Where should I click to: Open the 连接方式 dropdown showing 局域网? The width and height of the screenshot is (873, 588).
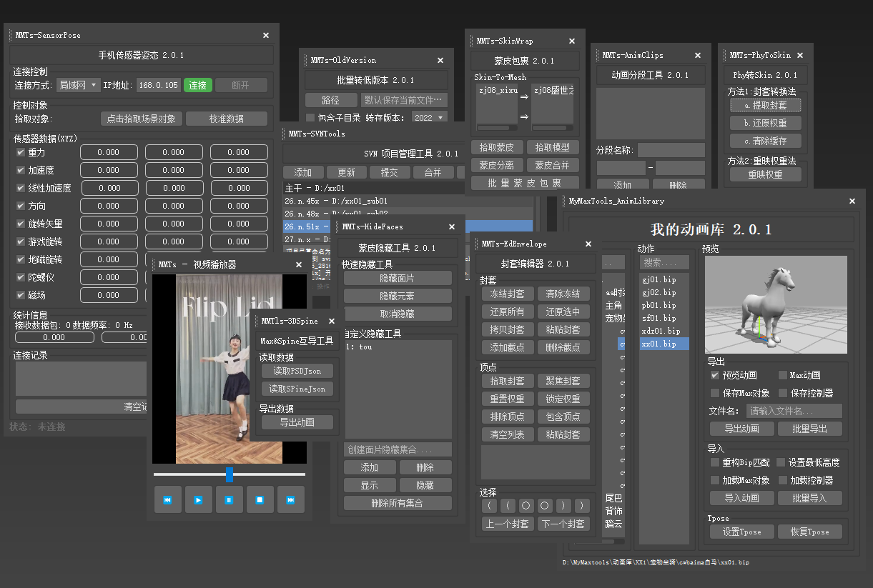[x=78, y=86]
